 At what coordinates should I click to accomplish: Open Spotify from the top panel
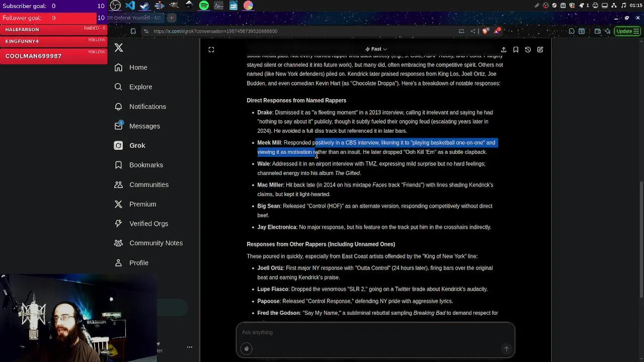pyautogui.click(x=204, y=6)
